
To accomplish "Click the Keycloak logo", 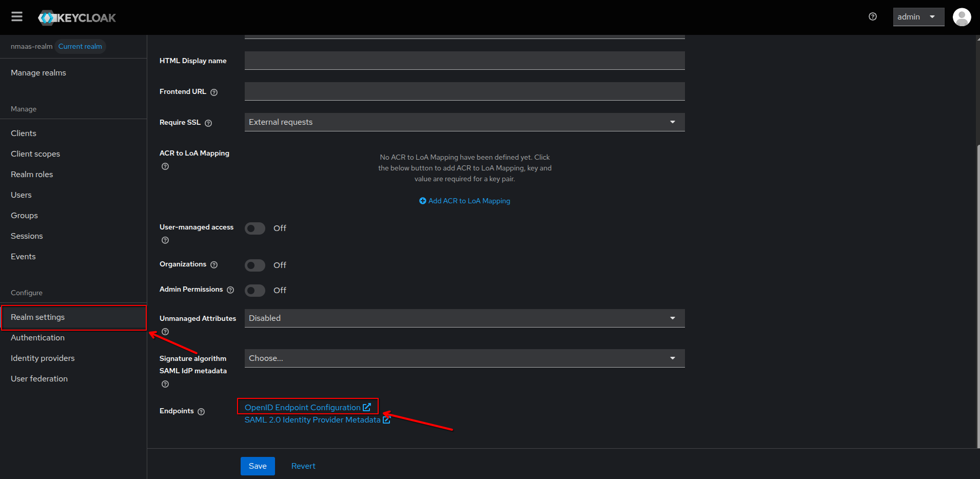I will 77,18.
